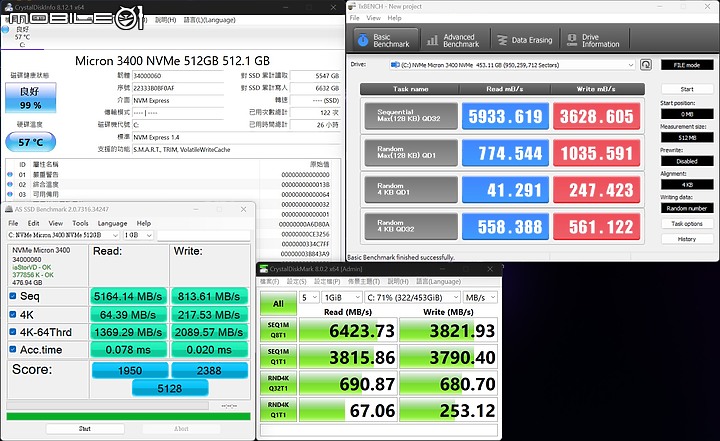
Task: Click the green progress bar in AS SSD
Action: tap(129, 416)
